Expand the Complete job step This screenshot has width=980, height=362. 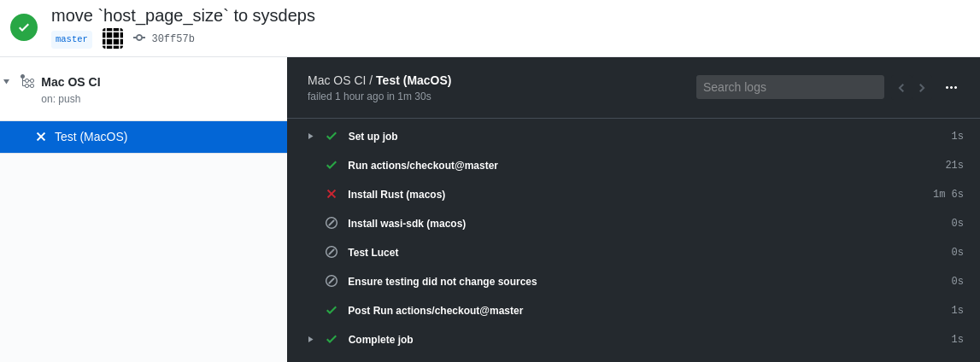(311, 340)
